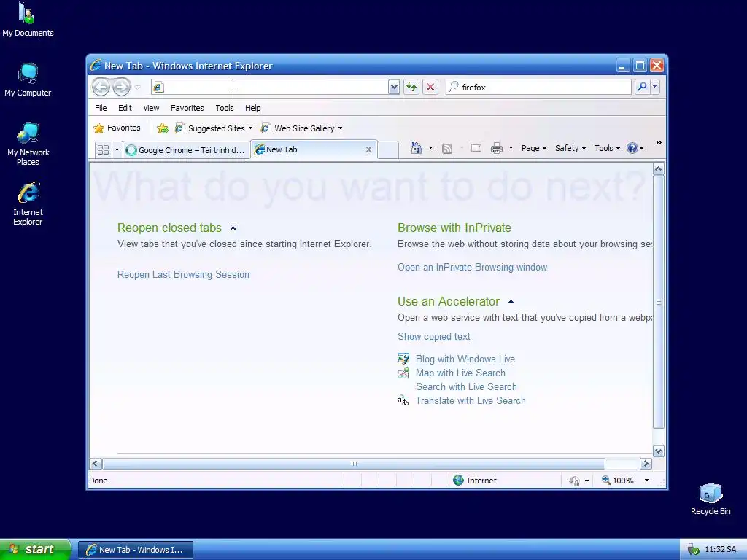Click Reopen Last Browsing Session link
This screenshot has width=747, height=560.
183,275
